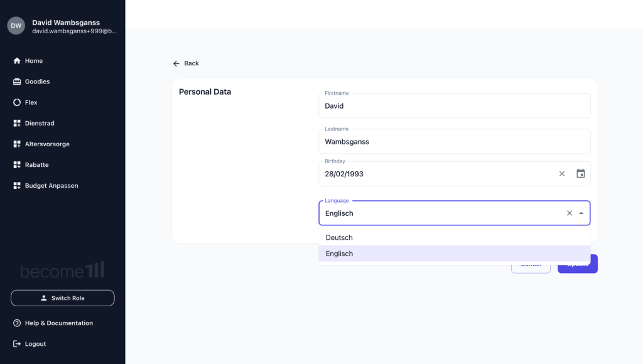The width and height of the screenshot is (643, 364).
Task: Open Help & Documentation link
Action: [x=58, y=323]
